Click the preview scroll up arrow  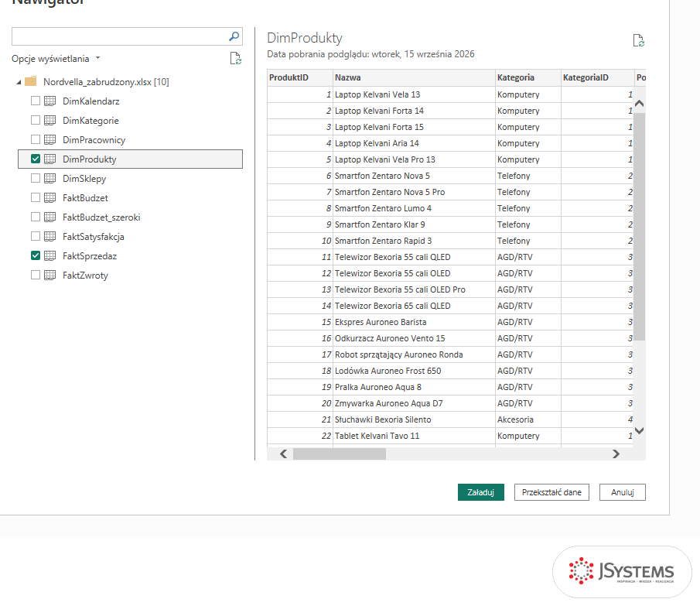tap(640, 104)
